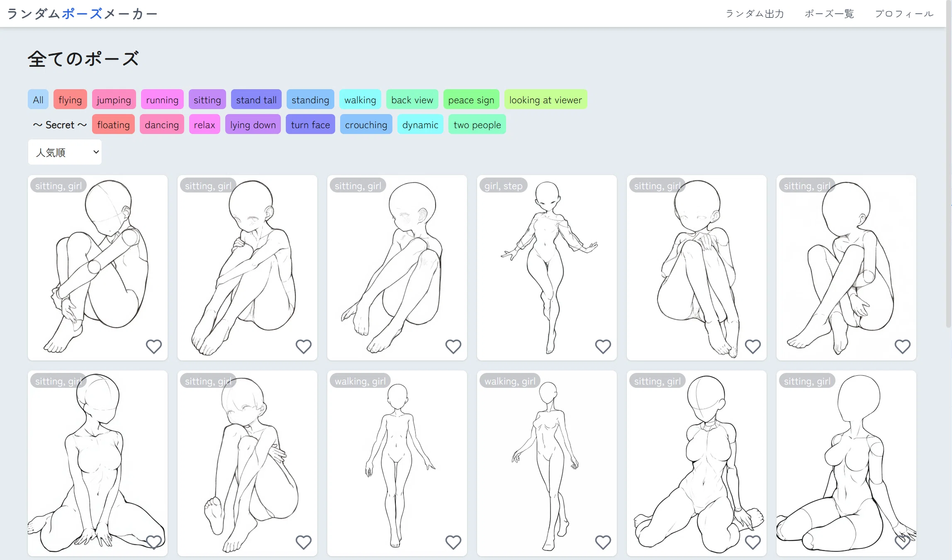Choose the standing tag filter
The image size is (952, 560).
310,100
